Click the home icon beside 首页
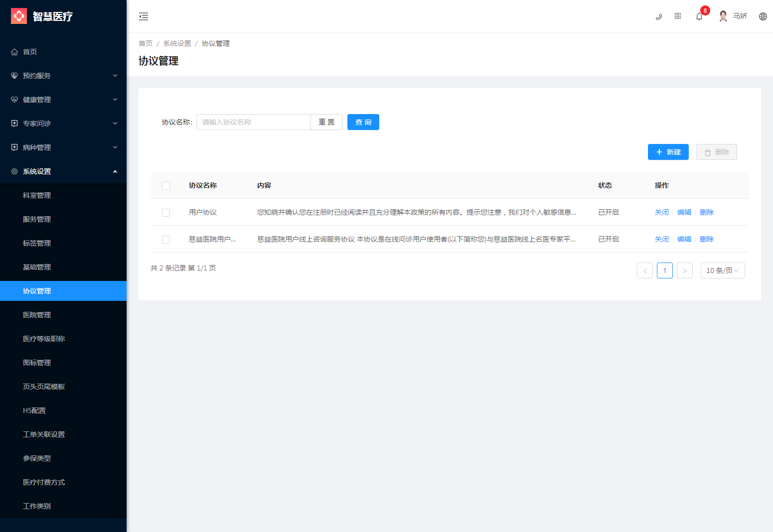The width and height of the screenshot is (773, 532). point(14,52)
